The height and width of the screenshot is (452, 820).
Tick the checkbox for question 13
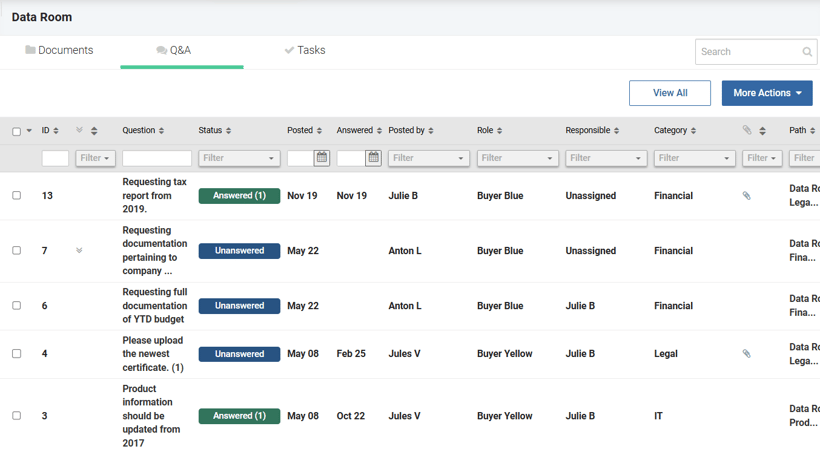pyautogui.click(x=16, y=196)
